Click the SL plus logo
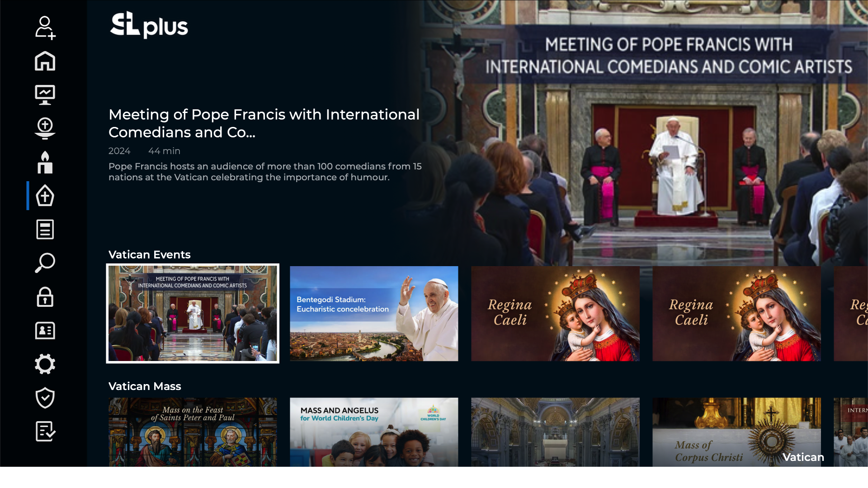Screen dimensions: 868x488 (149, 25)
